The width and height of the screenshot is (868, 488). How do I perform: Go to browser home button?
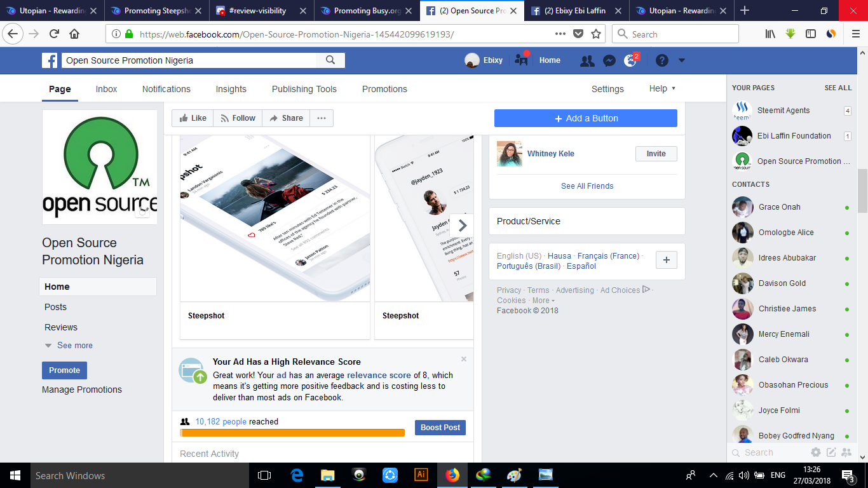click(x=74, y=34)
